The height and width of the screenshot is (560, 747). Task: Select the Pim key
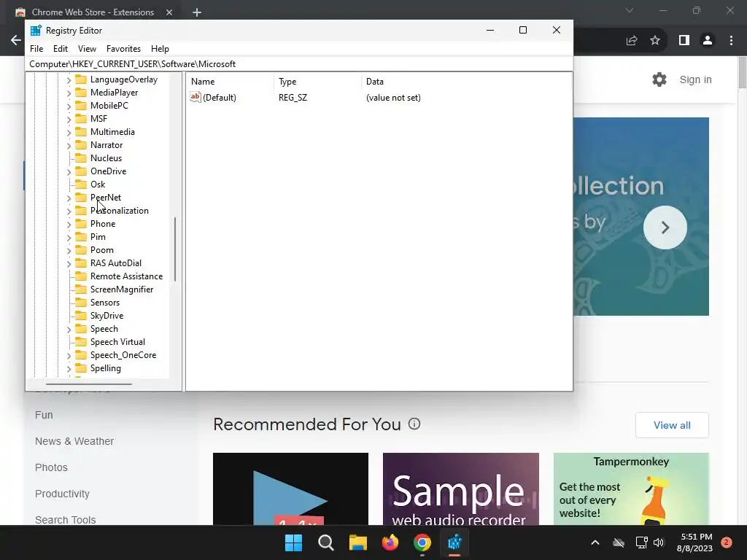pos(98,237)
